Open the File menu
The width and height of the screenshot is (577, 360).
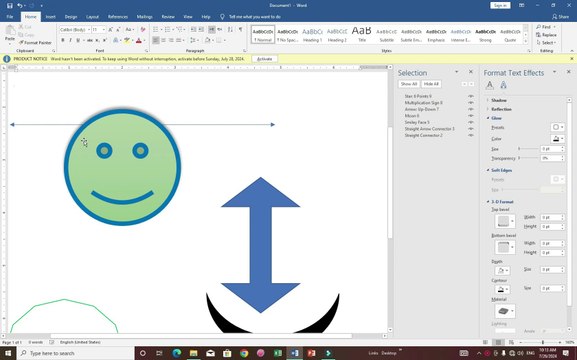coord(10,17)
